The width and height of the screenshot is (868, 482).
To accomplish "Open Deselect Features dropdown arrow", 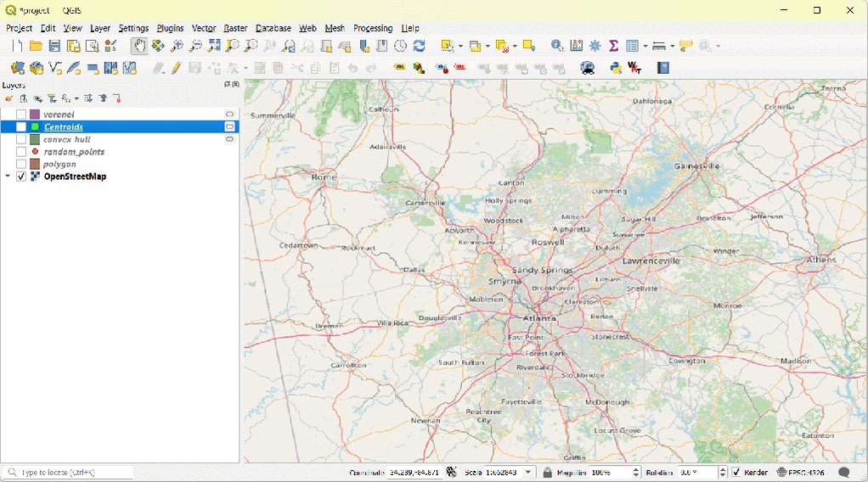I will pyautogui.click(x=515, y=47).
